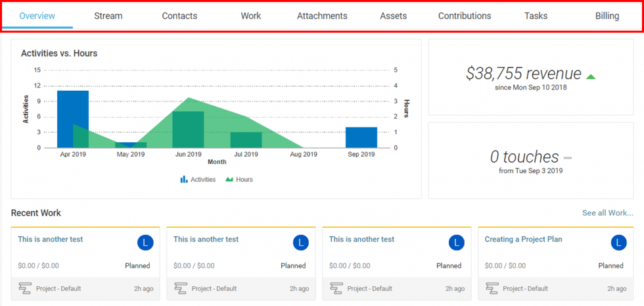This screenshot has width=644, height=306.
Task: Click the Activities bar-chart legend icon
Action: [184, 180]
